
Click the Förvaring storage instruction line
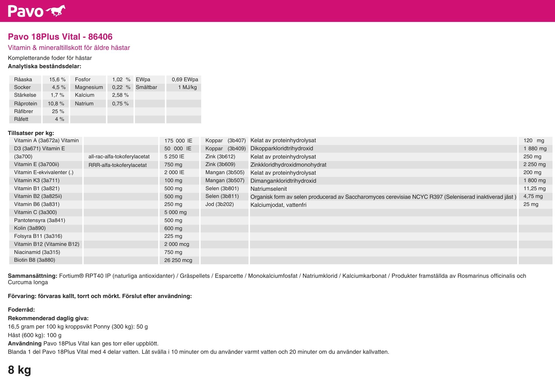click(100, 296)
